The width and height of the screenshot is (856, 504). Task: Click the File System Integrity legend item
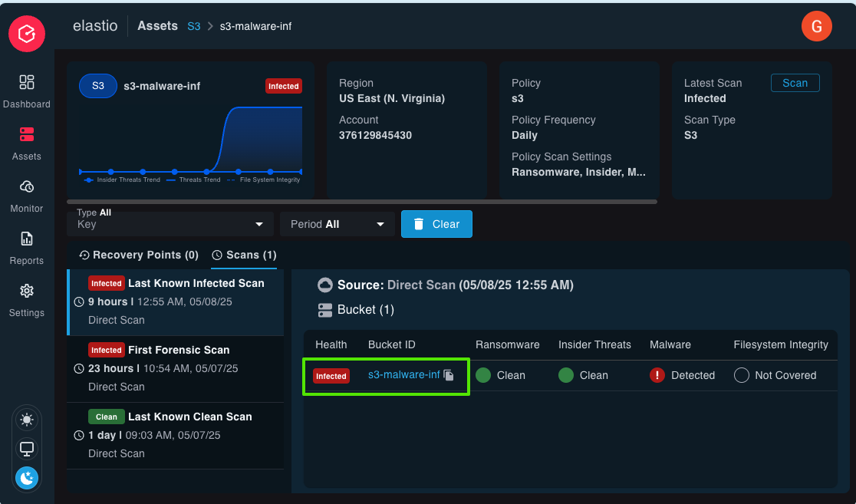[263, 180]
